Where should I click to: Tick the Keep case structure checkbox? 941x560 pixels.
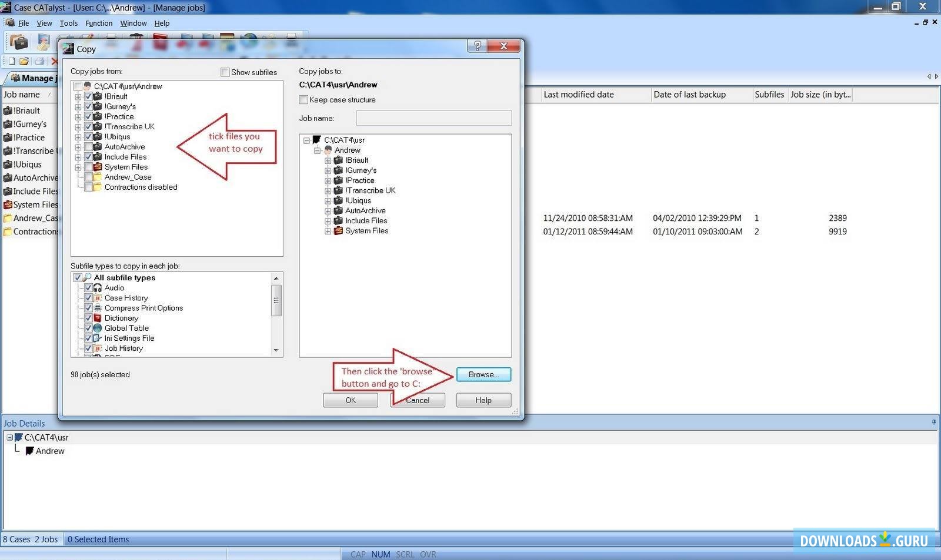303,100
